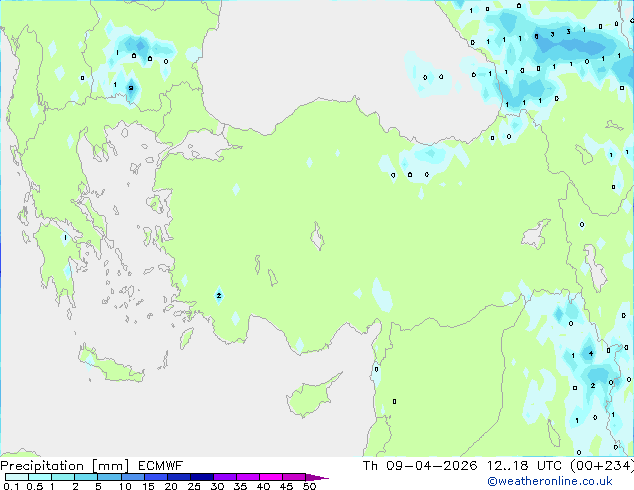Select the legend scale label "30"
Screen dimensions: 634x490
pyautogui.click(x=217, y=486)
